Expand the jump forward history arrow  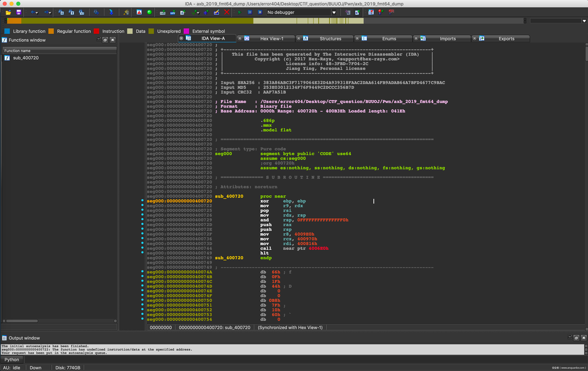51,12
